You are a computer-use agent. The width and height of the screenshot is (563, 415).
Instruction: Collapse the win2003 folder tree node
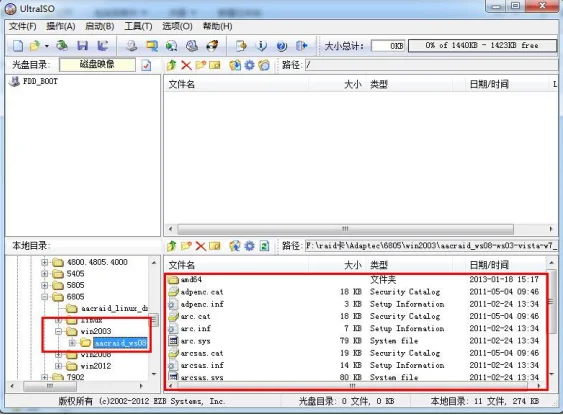58,331
